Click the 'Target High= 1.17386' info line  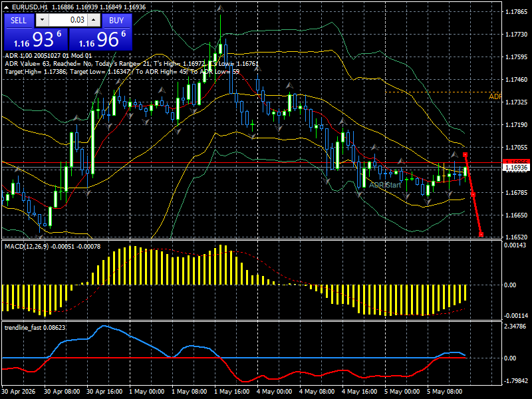[122, 72]
